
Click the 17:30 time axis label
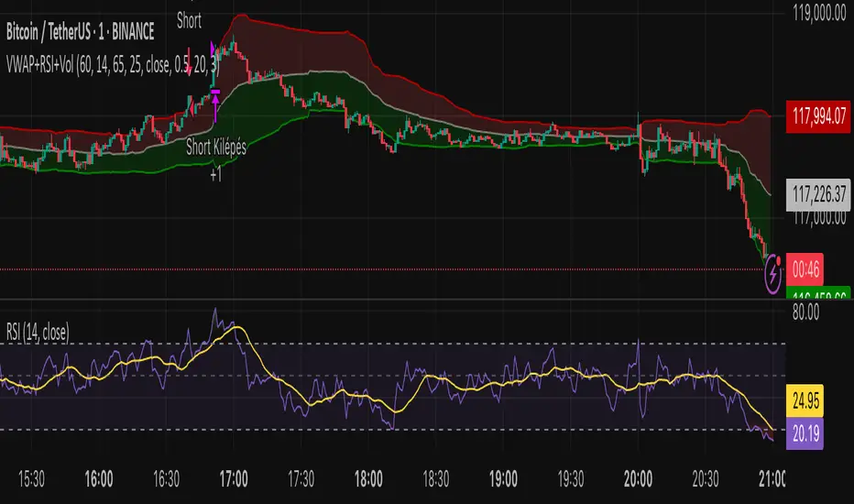pyautogui.click(x=301, y=479)
